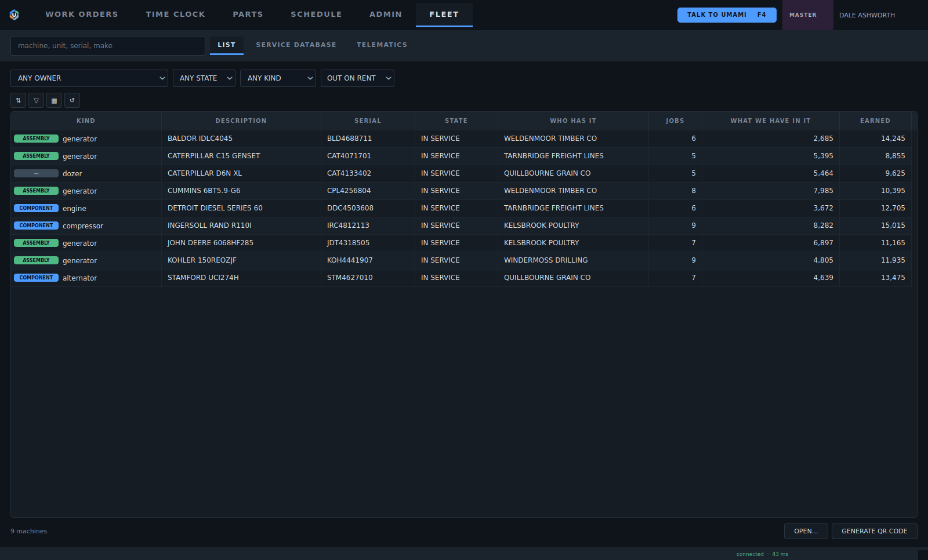The image size is (928, 560).
Task: Sort by the Jobs column header
Action: (675, 121)
